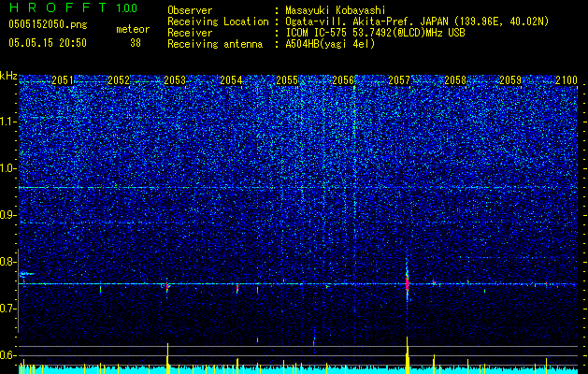Click the date stamp 05.05.15 20:50
This screenshot has height=374, width=588.
48,43
